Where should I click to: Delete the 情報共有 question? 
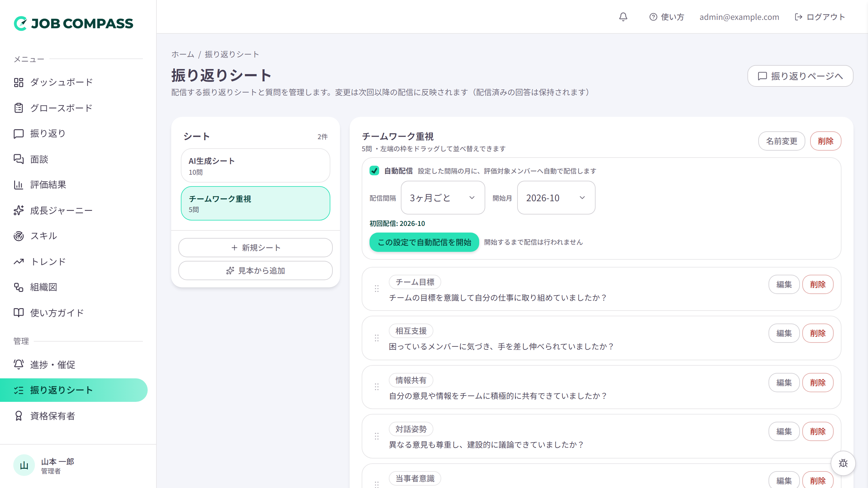(818, 383)
